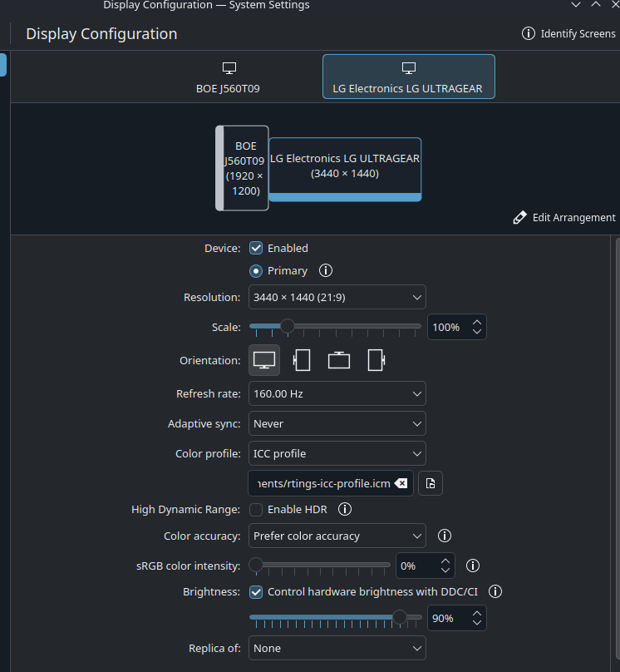Click the sRGB color intensity slider handle
The image size is (620, 672).
coord(256,565)
